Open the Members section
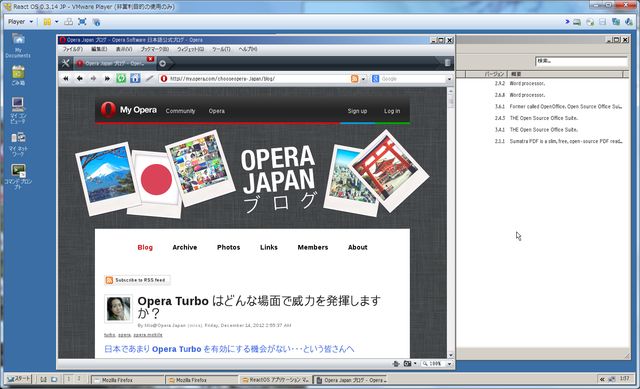Image resolution: width=640 pixels, height=389 pixels. tap(313, 247)
